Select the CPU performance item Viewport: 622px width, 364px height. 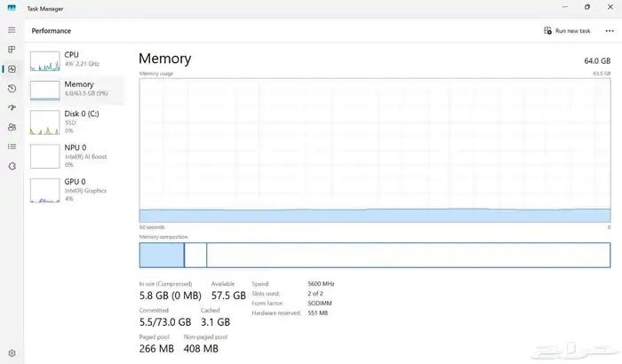click(x=76, y=59)
